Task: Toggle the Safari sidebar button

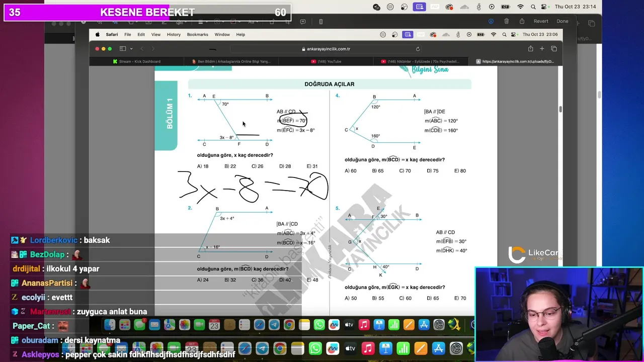Action: click(x=123, y=49)
